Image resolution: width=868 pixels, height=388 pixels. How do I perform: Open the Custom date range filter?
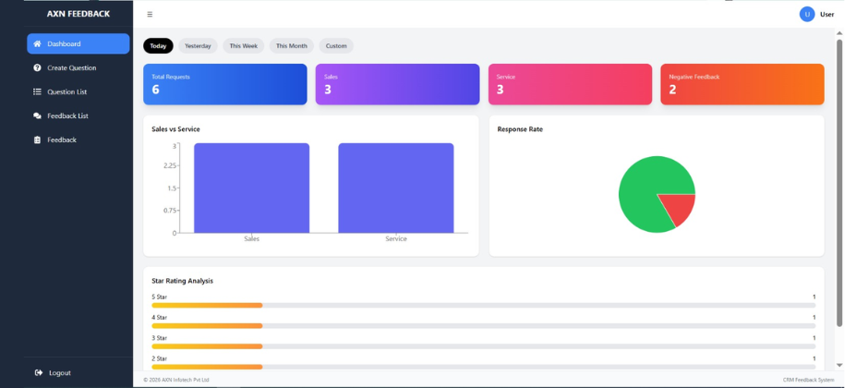tap(336, 46)
